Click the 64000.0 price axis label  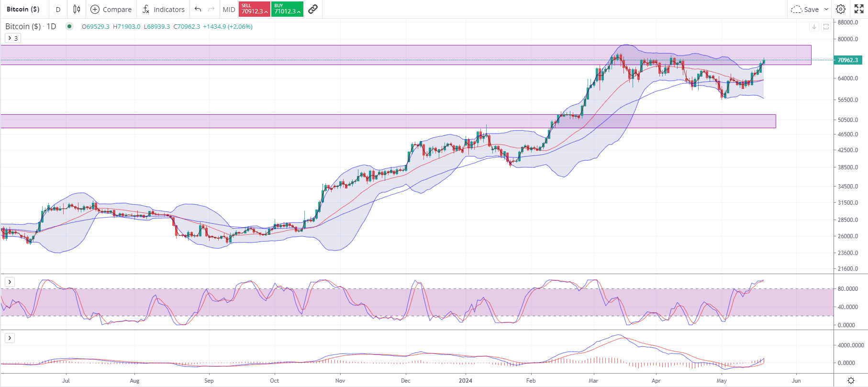pyautogui.click(x=847, y=78)
